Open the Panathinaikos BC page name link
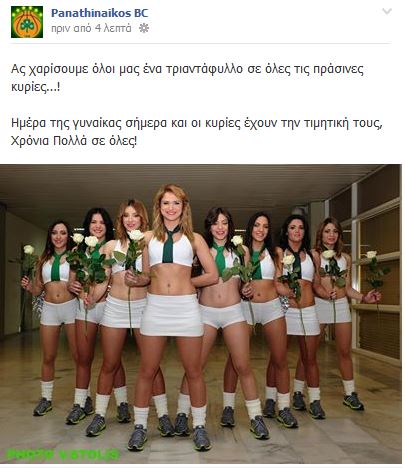The height and width of the screenshot is (468, 405). coord(99,13)
